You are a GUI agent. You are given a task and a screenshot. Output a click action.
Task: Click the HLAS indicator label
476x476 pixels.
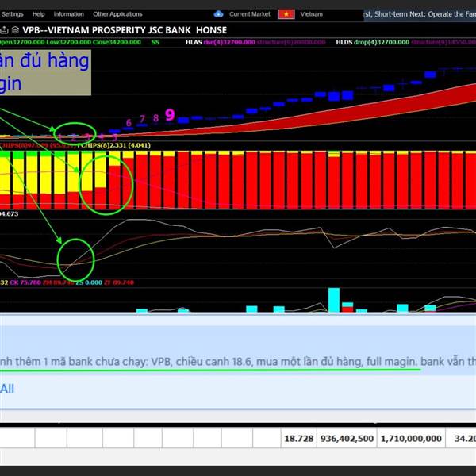[194, 42]
